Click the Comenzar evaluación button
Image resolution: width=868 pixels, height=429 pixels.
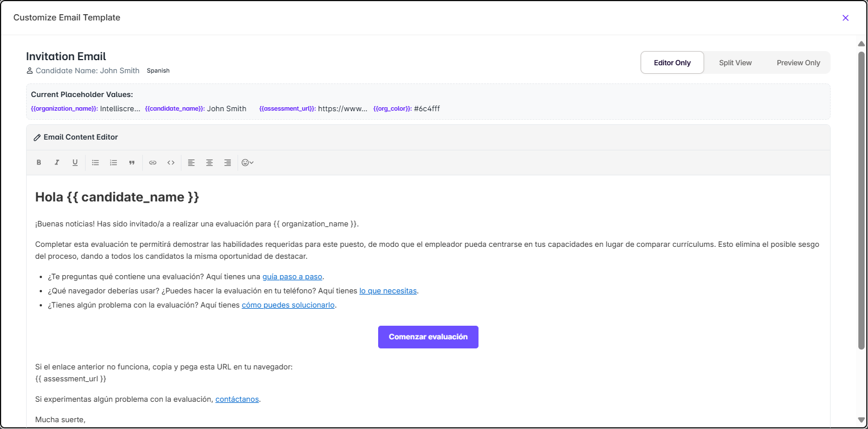(x=428, y=337)
